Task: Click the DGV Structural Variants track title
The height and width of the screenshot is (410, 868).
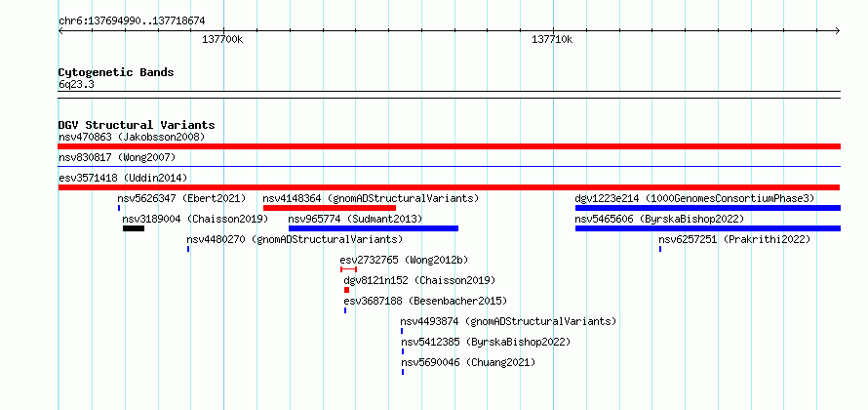Action: coord(137,125)
